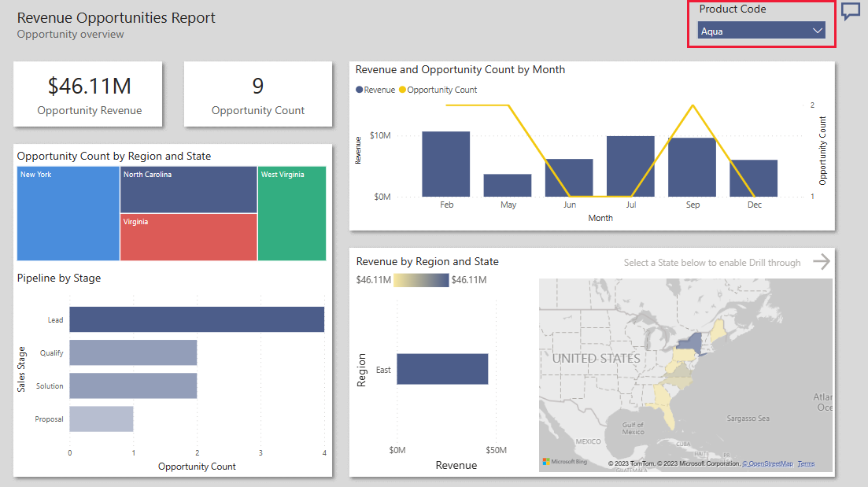The width and height of the screenshot is (868, 487).
Task: Click the Proposal stage bar
Action: (x=101, y=419)
